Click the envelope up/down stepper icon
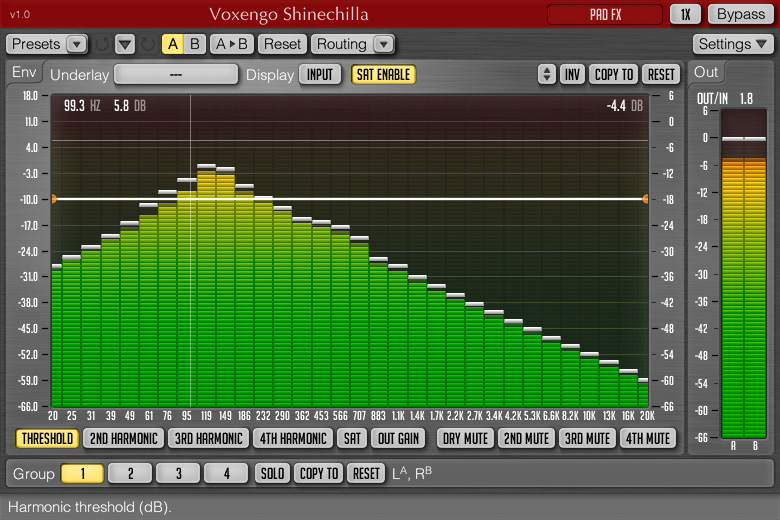The height and width of the screenshot is (520, 780). [546, 74]
